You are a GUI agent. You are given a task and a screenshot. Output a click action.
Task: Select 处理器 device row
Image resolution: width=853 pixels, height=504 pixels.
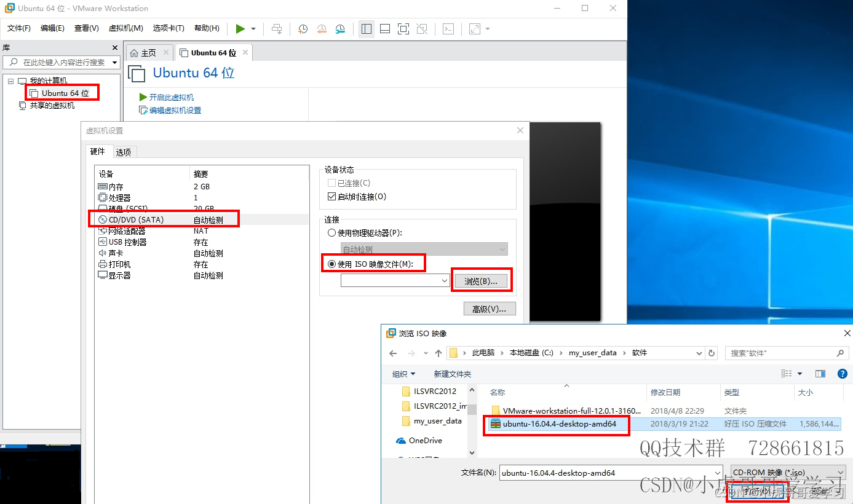pos(203,197)
